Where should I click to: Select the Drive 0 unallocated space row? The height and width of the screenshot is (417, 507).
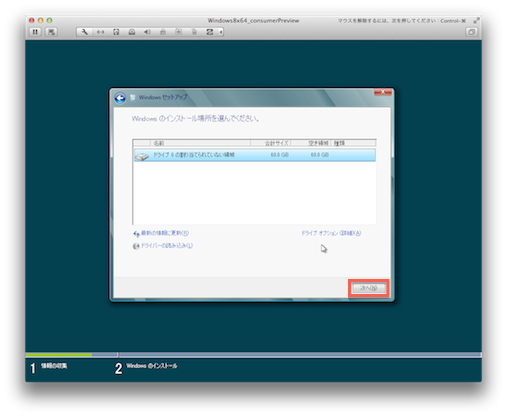click(x=255, y=155)
